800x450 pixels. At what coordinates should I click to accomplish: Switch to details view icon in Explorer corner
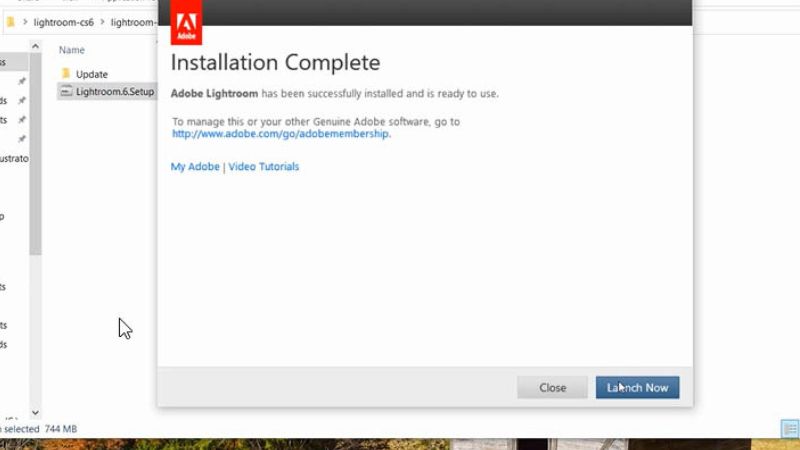(788, 428)
